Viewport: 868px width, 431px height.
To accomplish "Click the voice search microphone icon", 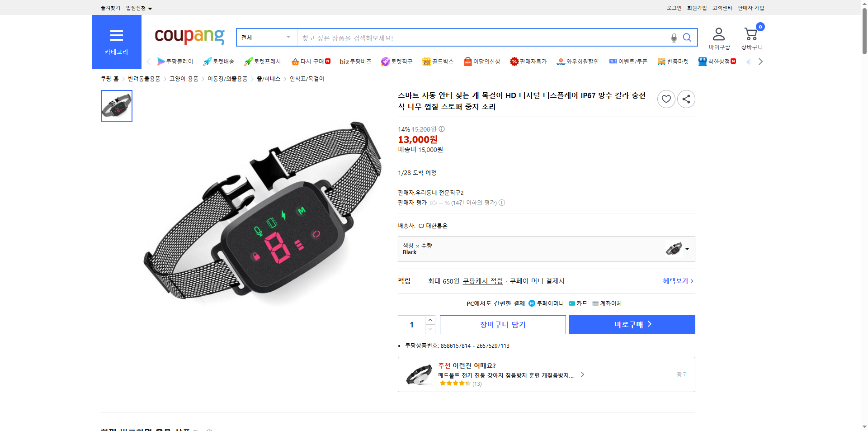I will coord(673,38).
